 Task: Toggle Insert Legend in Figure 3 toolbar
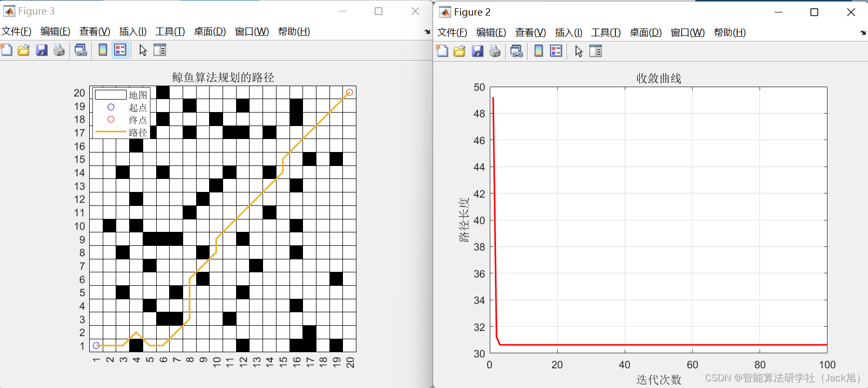click(x=120, y=50)
